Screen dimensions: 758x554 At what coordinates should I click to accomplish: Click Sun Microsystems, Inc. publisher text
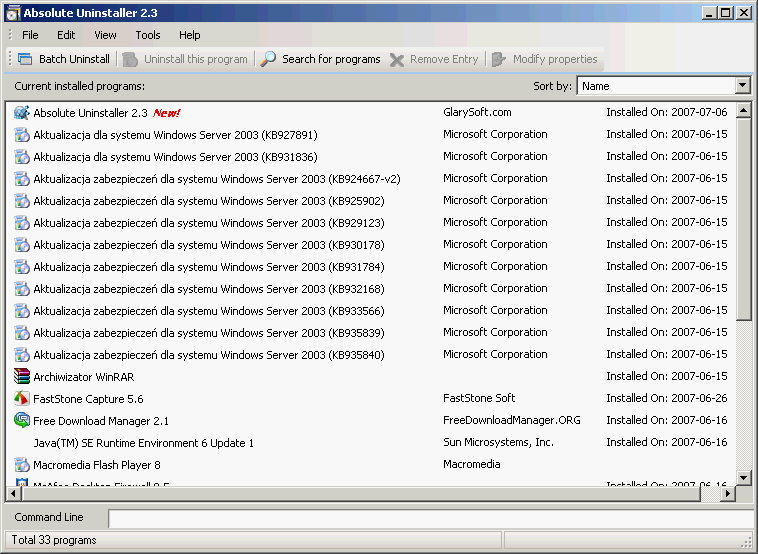[x=498, y=442]
